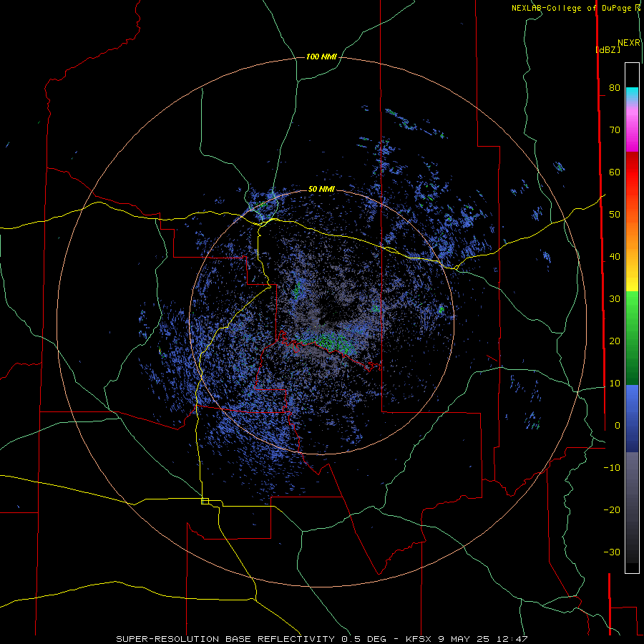644x644 pixels.
Task: Click the 70 dBZ scale value
Action: click(615, 130)
